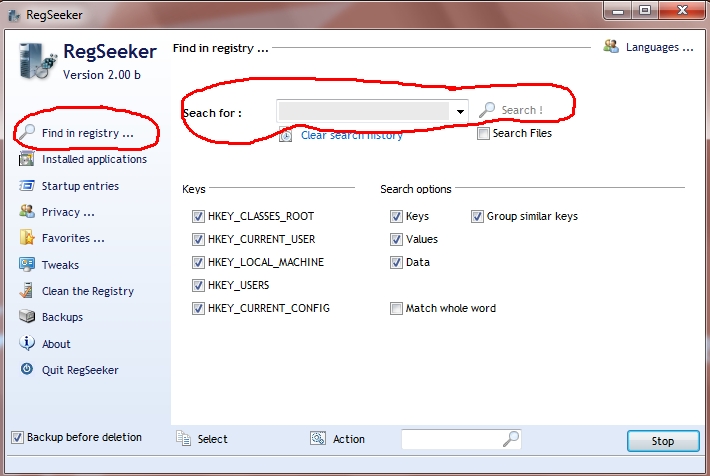Click the Select documents icon
The height and width of the screenshot is (476, 710).
[x=183, y=438]
